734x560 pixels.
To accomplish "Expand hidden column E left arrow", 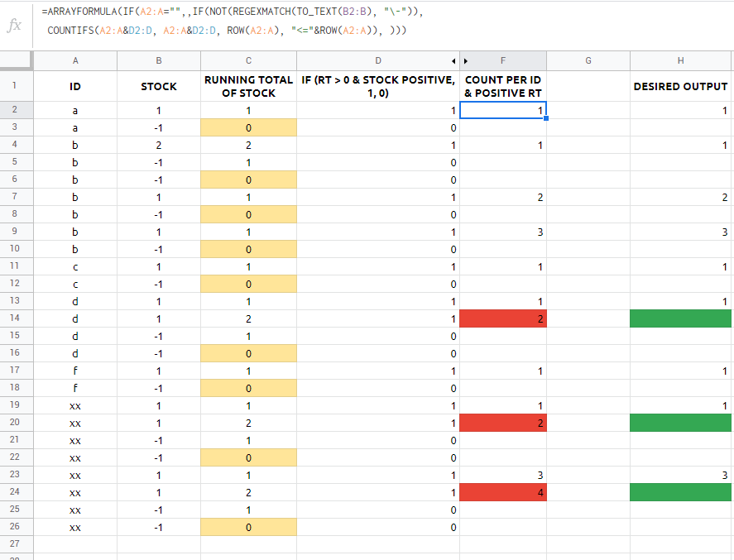I will [x=453, y=61].
